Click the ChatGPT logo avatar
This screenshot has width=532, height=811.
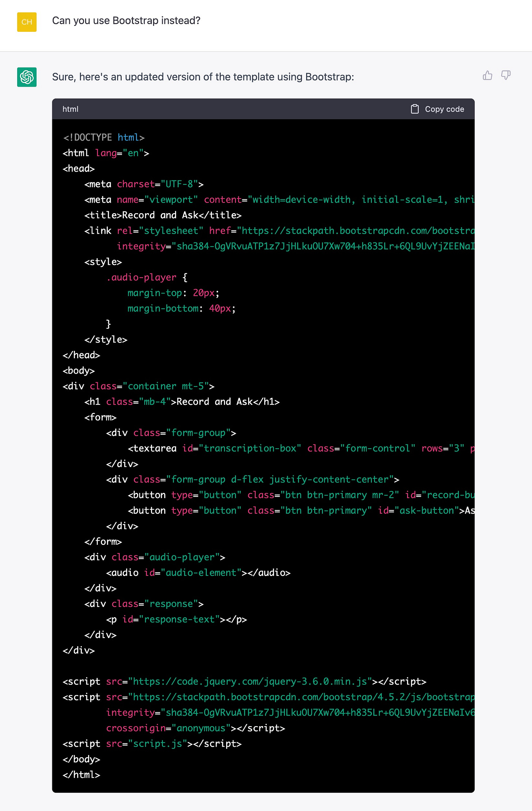27,77
